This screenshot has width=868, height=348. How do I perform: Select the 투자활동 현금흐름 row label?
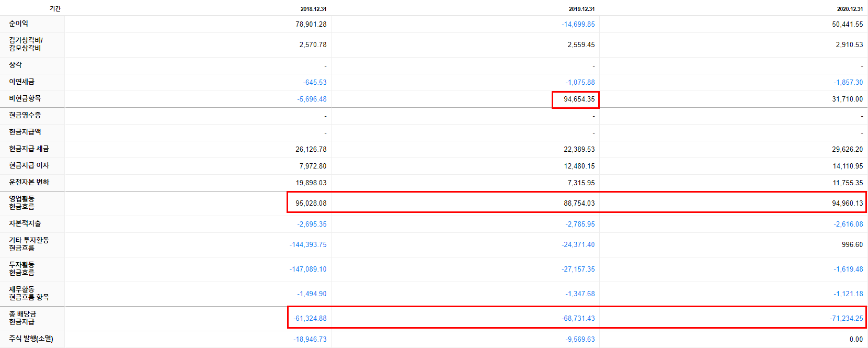click(x=21, y=268)
